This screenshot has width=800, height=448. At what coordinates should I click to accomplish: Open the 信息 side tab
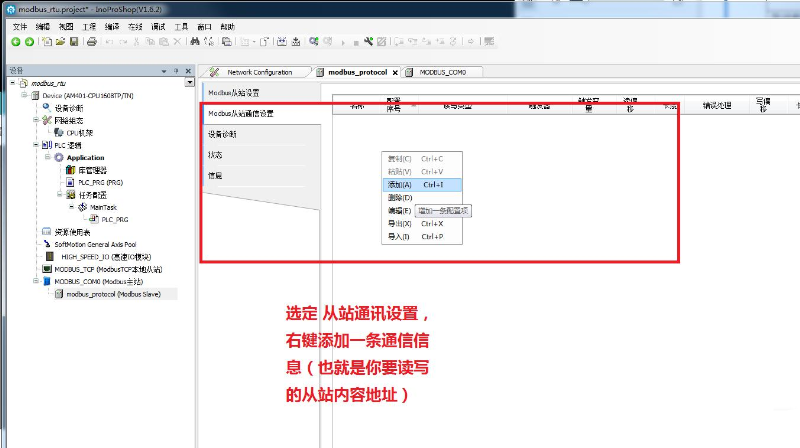tap(262, 176)
